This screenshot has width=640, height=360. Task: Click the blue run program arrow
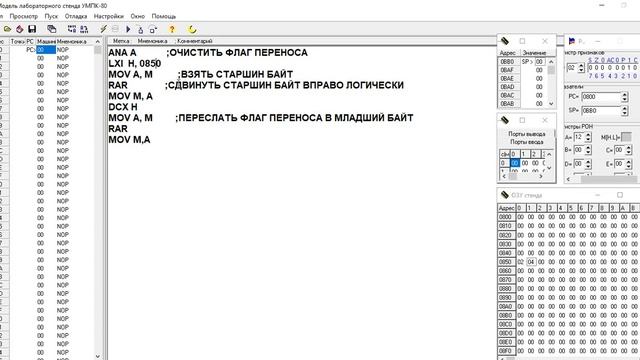point(128,29)
